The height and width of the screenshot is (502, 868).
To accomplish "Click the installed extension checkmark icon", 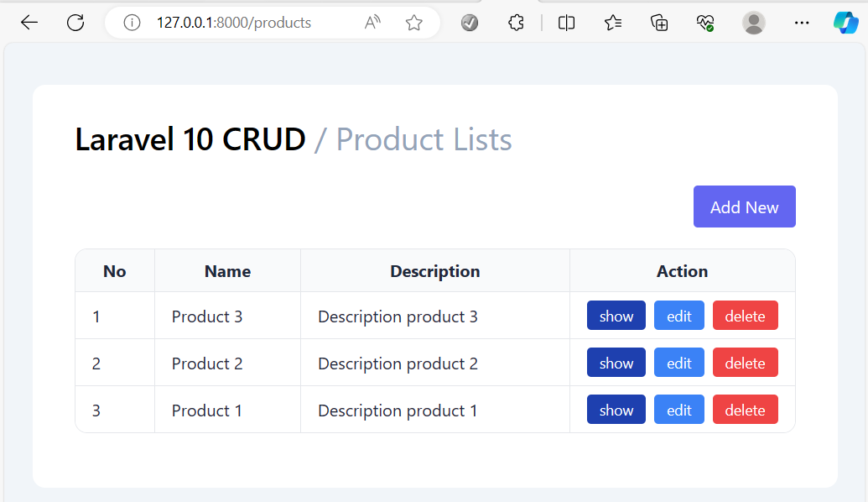I will [x=469, y=23].
